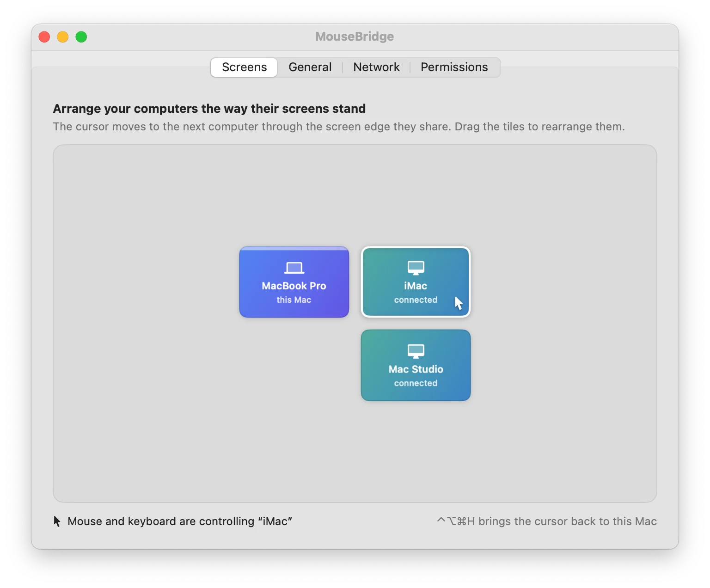The width and height of the screenshot is (710, 588).
Task: Click the MouseBridge window title
Action: click(x=355, y=37)
